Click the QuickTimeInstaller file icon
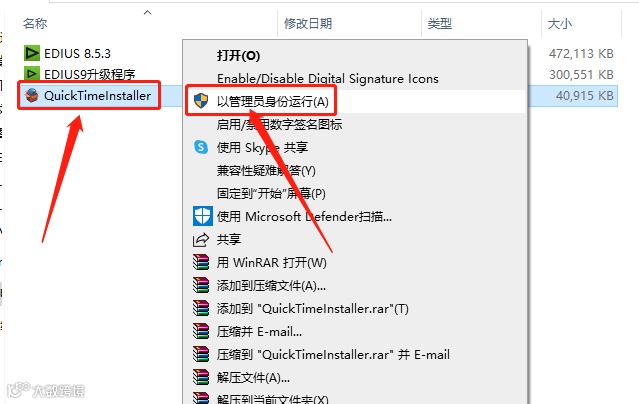 pyautogui.click(x=32, y=95)
